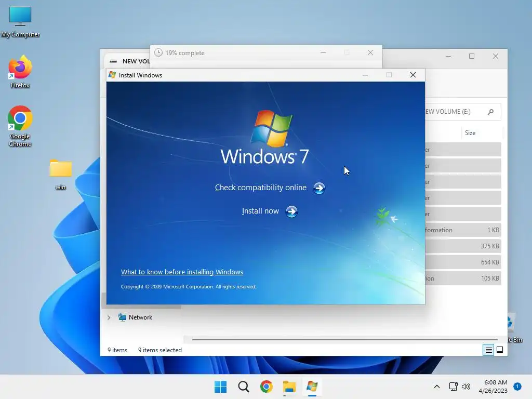Click the '9 items selected' status text

pyautogui.click(x=160, y=350)
